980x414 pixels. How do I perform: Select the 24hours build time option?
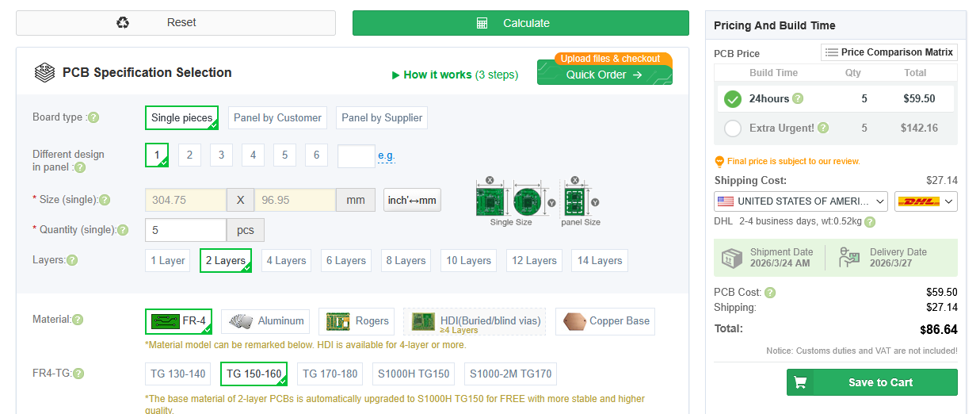tap(733, 99)
